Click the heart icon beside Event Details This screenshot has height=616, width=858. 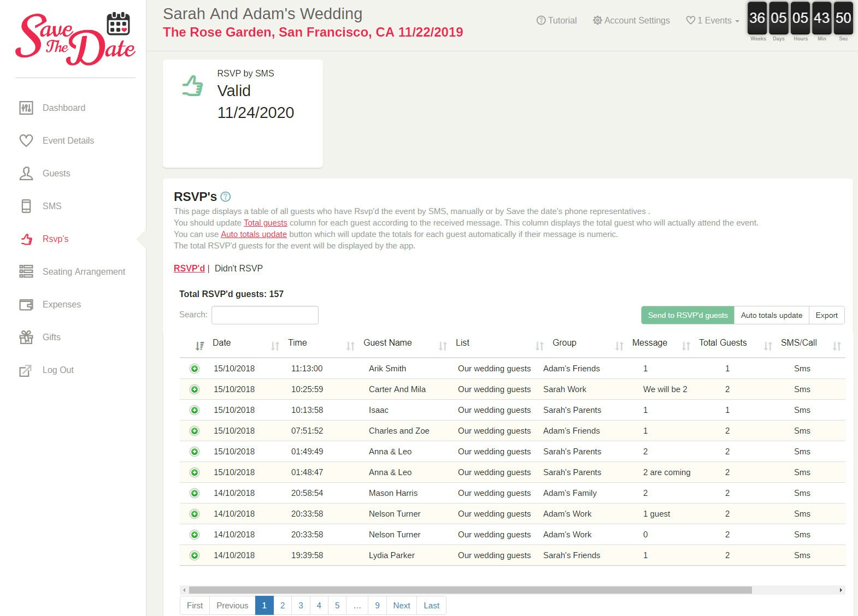(26, 140)
